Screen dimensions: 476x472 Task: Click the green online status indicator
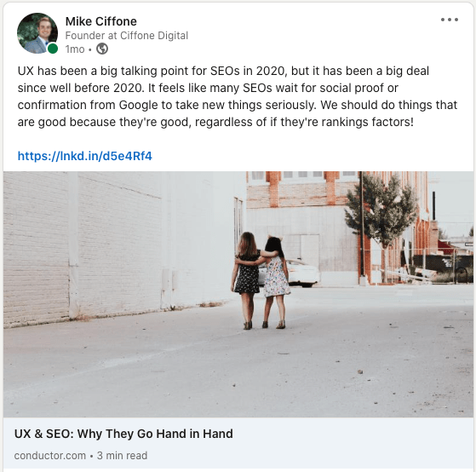[x=53, y=49]
